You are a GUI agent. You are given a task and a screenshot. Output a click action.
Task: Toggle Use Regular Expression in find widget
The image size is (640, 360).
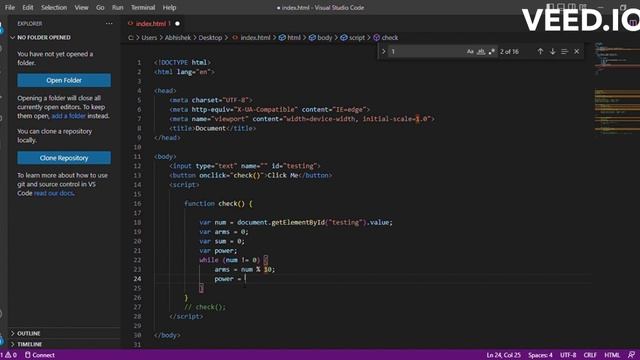coord(491,51)
